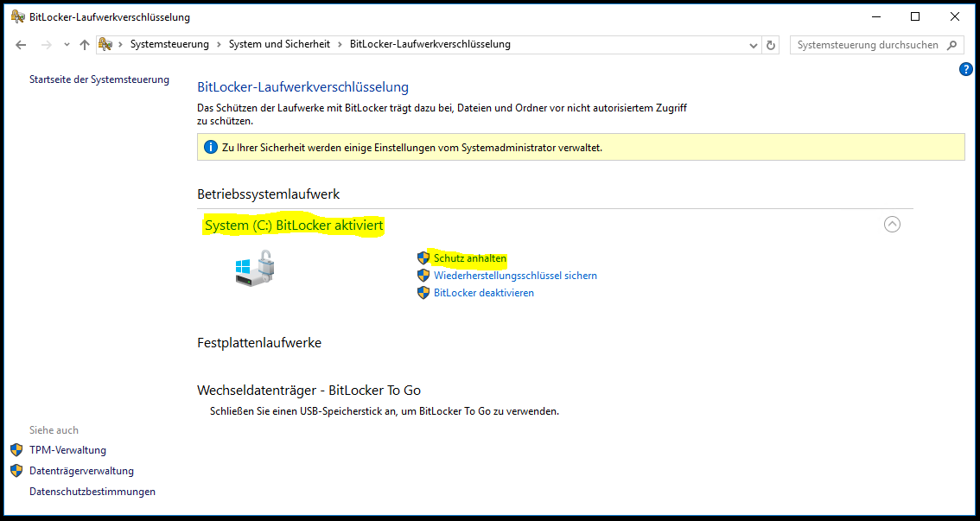
Task: Maximize the BitLocker window
Action: (915, 17)
